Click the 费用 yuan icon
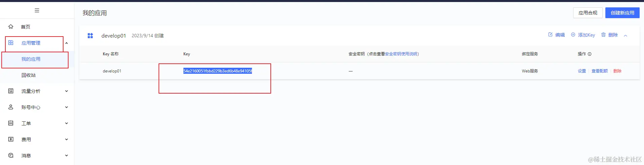Viewport: 644px width, 165px height. point(11,139)
